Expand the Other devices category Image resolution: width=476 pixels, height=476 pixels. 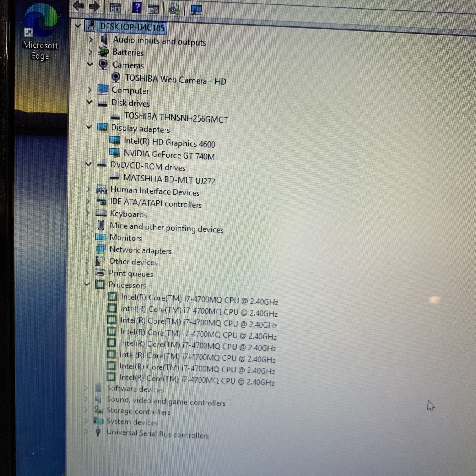tap(87, 261)
